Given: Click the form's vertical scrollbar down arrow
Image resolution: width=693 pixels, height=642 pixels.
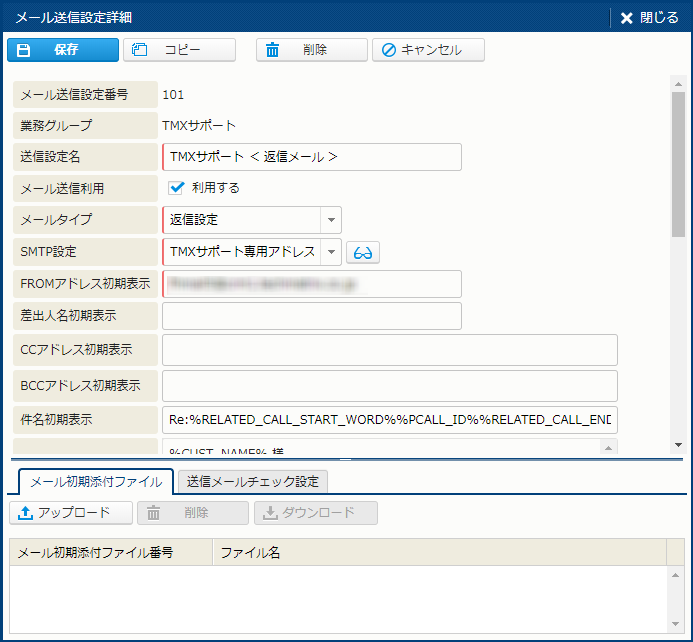Looking at the screenshot, I should tap(678, 445).
